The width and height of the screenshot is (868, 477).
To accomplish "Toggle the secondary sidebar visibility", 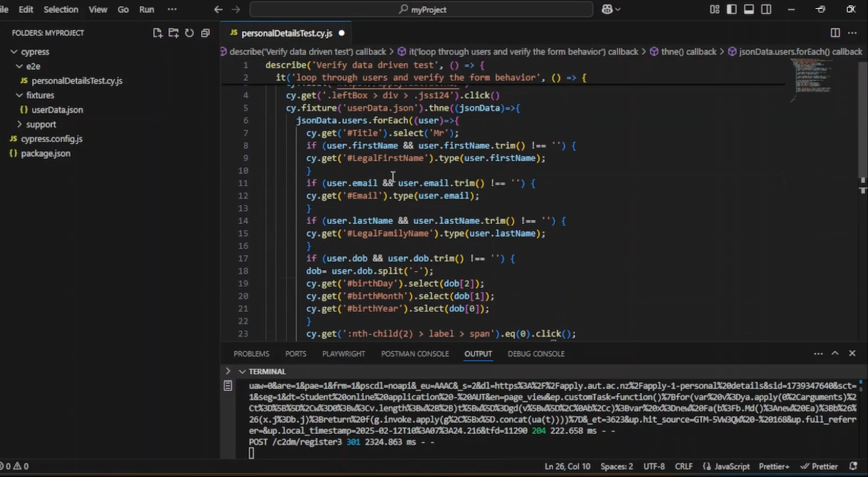I will [x=766, y=10].
